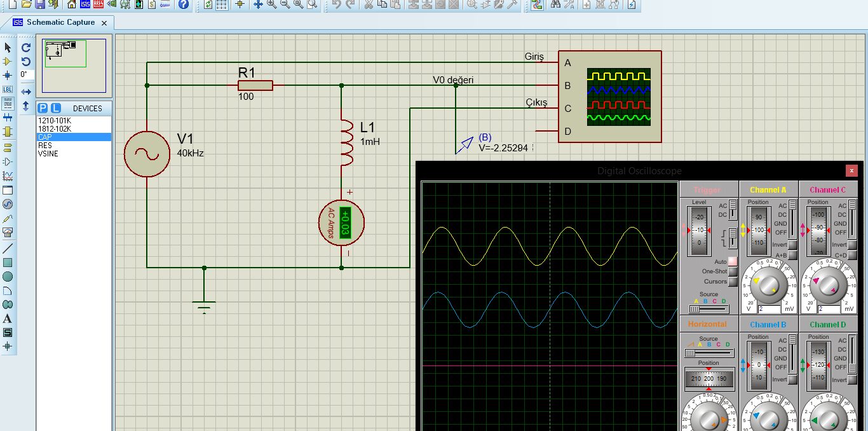Viewport: 868px width, 431px height.
Task: Click the Search binoculars icon
Action: point(555,4)
